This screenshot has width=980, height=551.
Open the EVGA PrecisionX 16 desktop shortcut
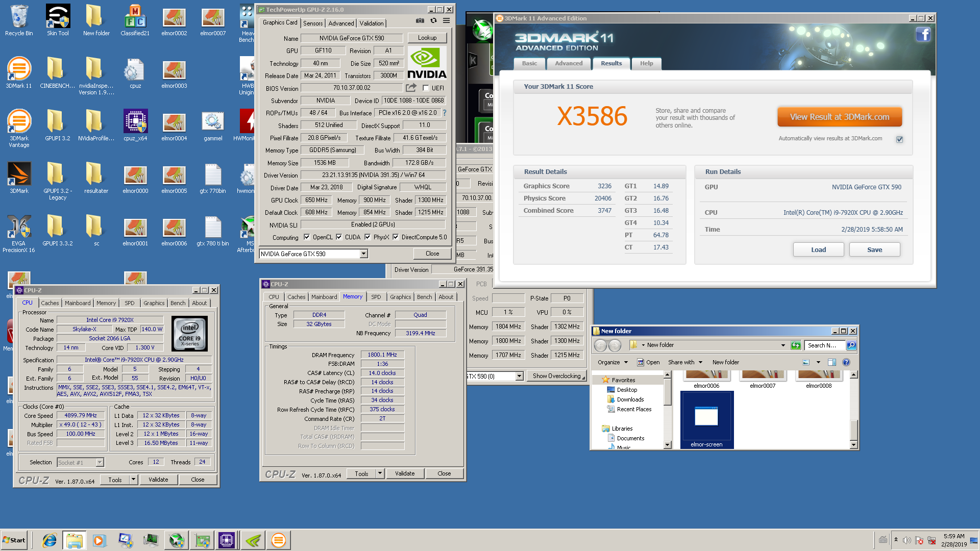[x=19, y=234]
